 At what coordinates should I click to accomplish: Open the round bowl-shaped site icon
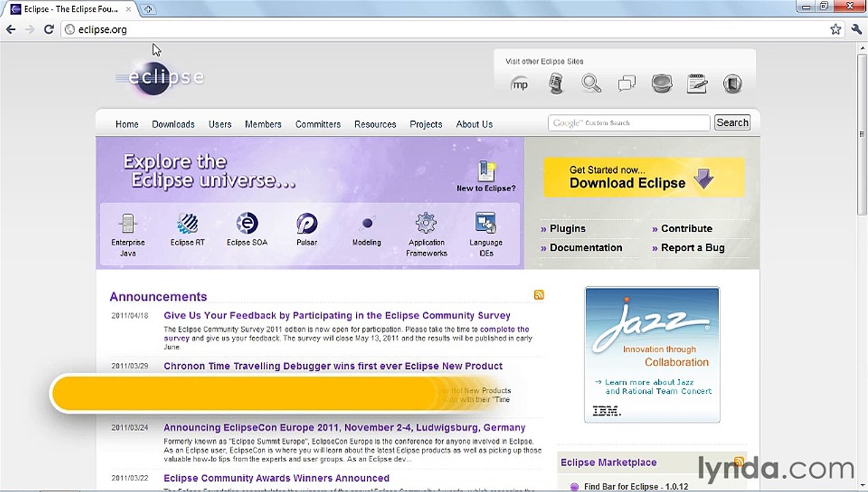(662, 84)
